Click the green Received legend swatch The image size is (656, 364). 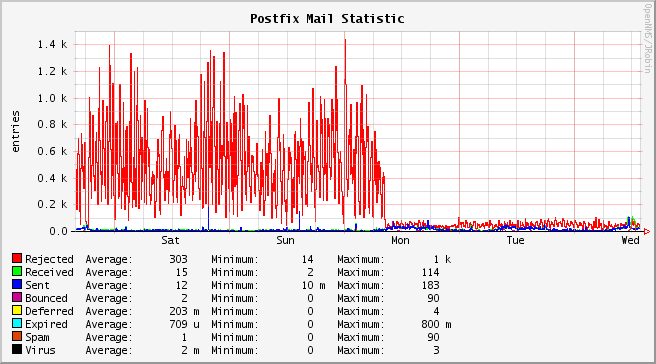[x=17, y=271]
